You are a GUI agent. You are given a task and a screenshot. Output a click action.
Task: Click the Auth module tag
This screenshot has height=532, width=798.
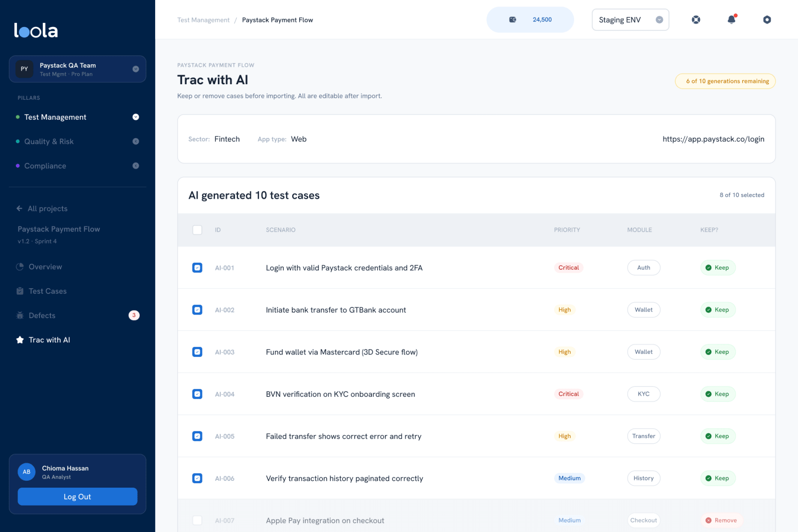pos(643,268)
